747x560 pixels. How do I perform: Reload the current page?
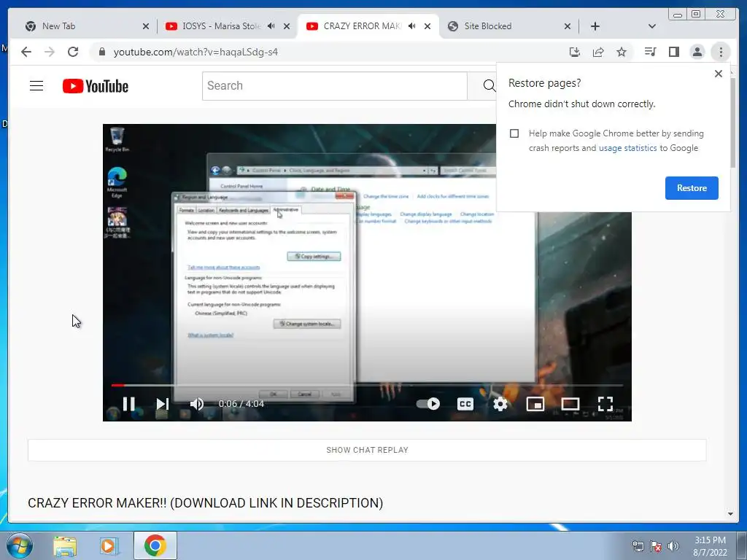pos(73,52)
